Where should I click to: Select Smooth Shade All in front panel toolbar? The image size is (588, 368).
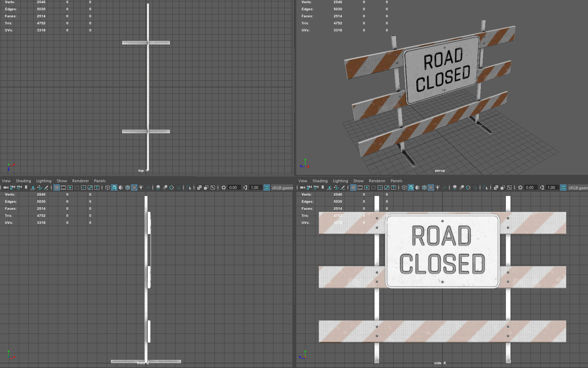point(114,188)
